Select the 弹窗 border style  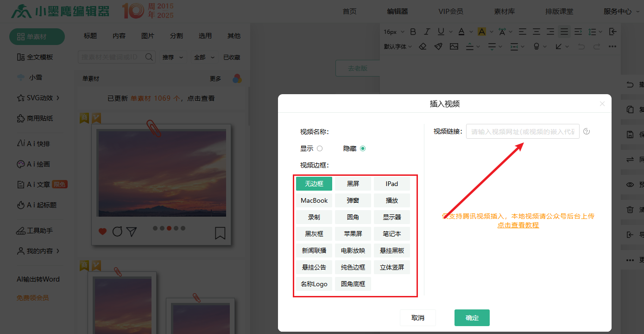(353, 200)
